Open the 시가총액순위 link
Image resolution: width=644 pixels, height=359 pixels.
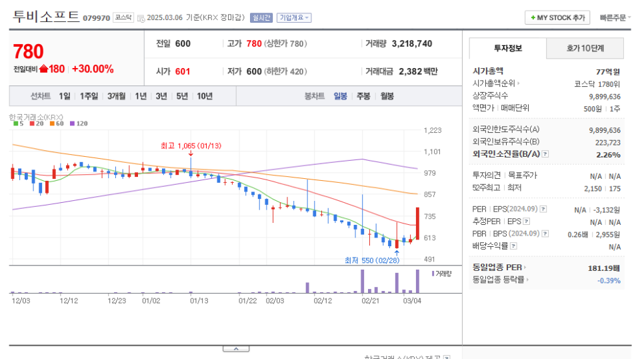click(496, 83)
